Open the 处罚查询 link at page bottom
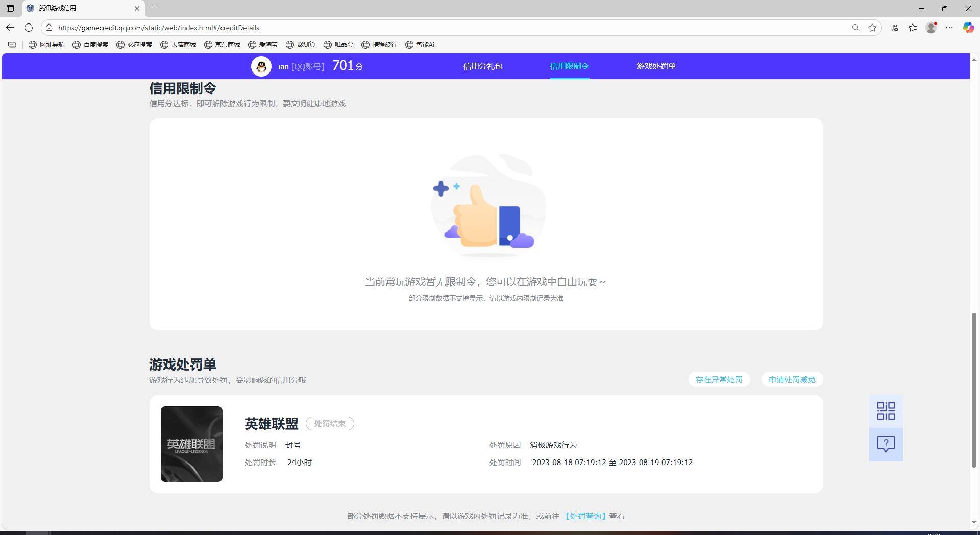 (585, 516)
